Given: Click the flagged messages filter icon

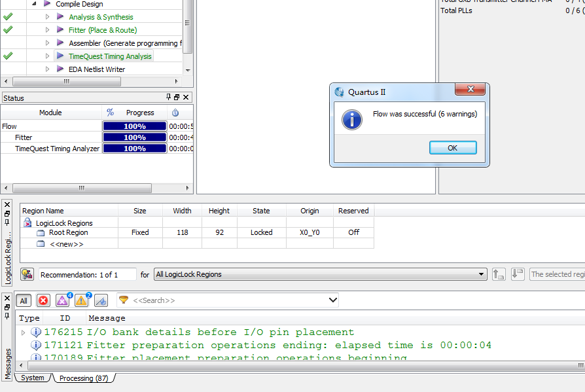Looking at the screenshot, I should tap(101, 300).
